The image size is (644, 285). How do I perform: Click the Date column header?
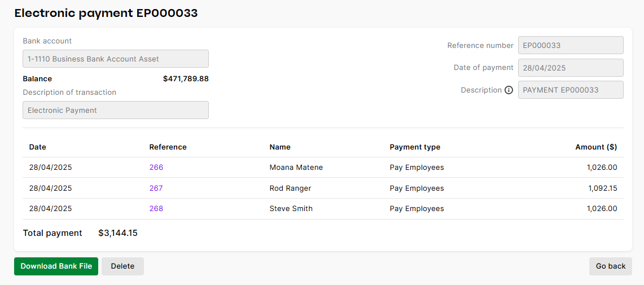(x=37, y=147)
